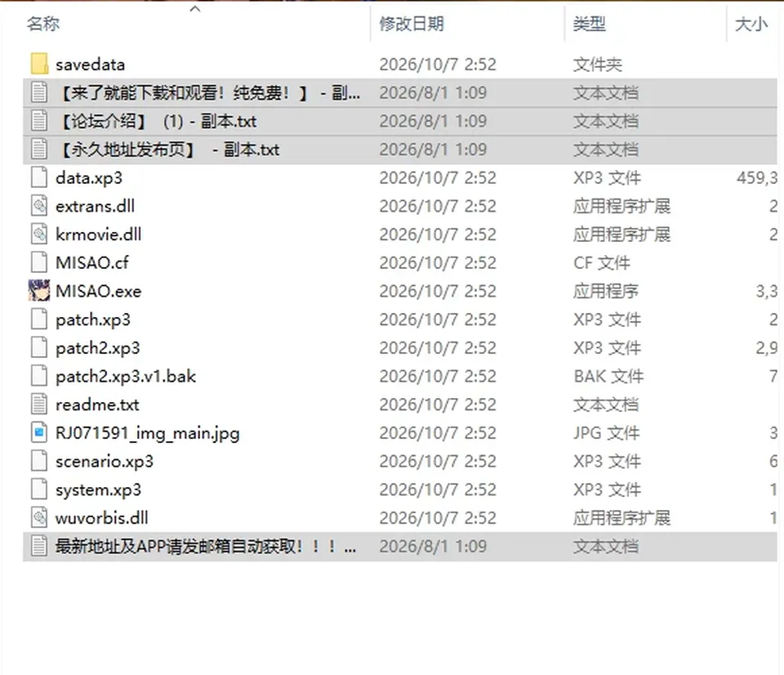Click the data.xp3 file name
Viewport: 784px width, 675px height.
tap(89, 178)
